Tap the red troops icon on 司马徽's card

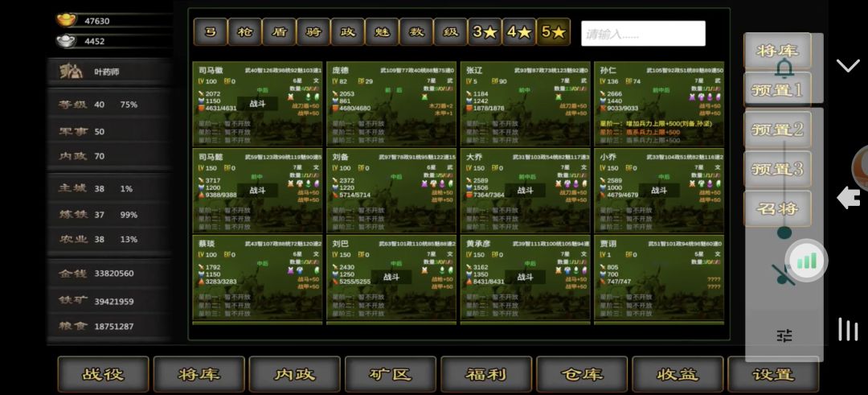[202, 108]
